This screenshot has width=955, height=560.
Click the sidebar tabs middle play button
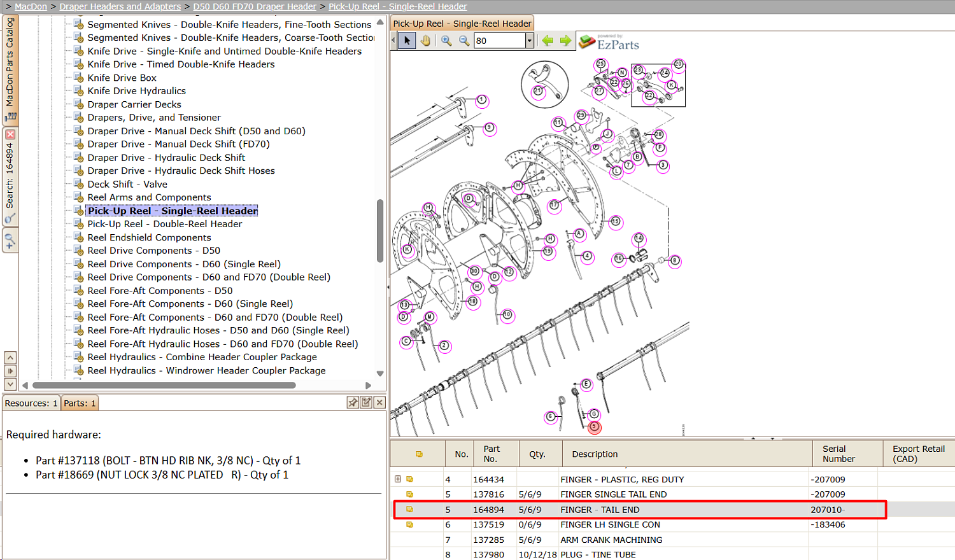(10, 371)
